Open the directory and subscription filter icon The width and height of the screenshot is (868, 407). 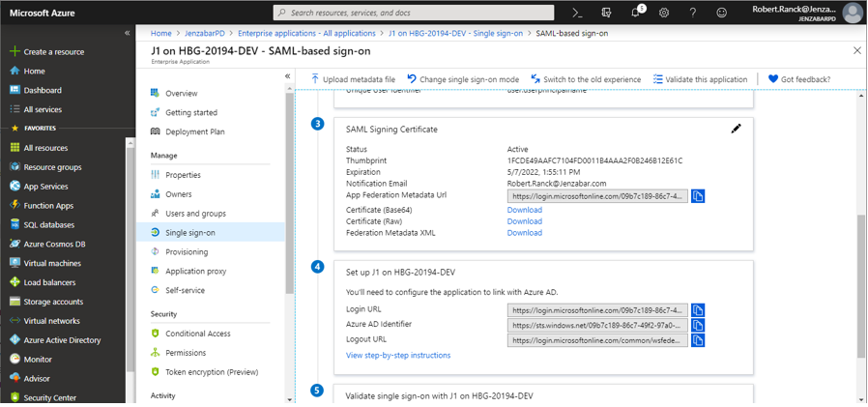(x=606, y=13)
